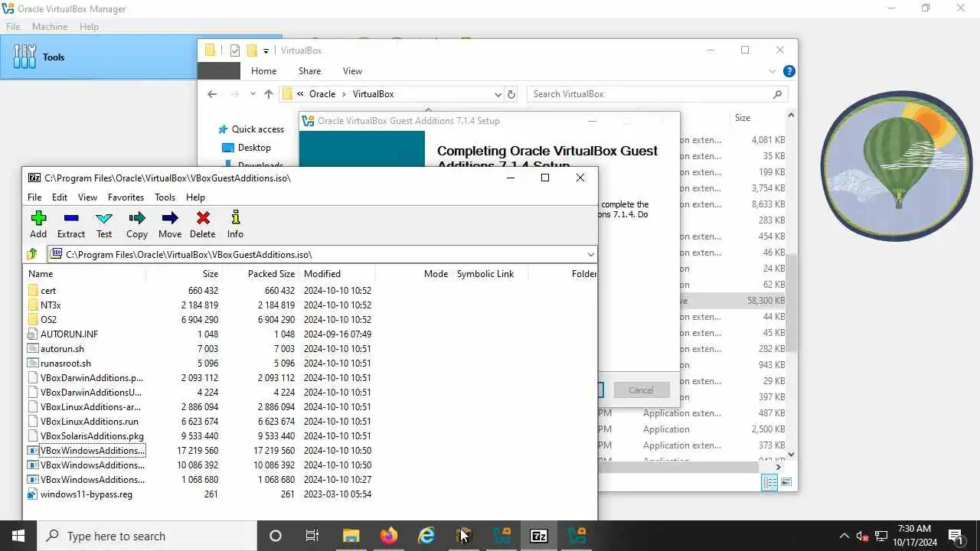Show hidden system tray icons
This screenshot has height=551, width=980.
(844, 536)
